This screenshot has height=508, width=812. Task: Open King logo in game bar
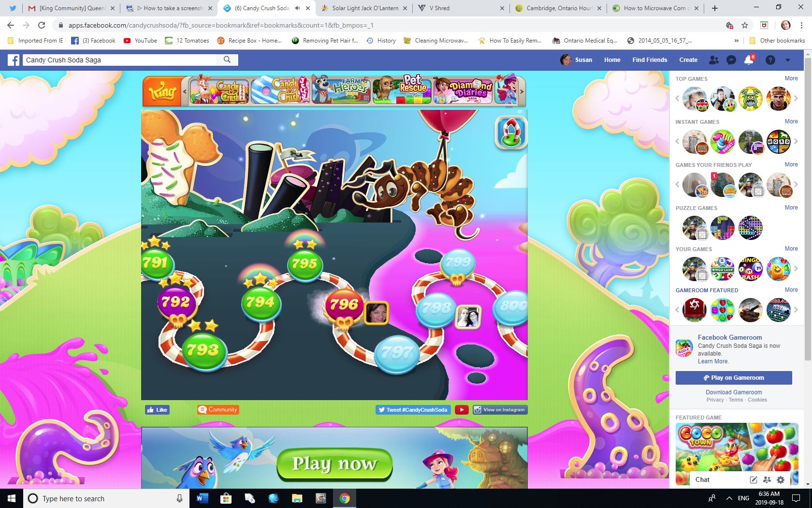point(162,91)
